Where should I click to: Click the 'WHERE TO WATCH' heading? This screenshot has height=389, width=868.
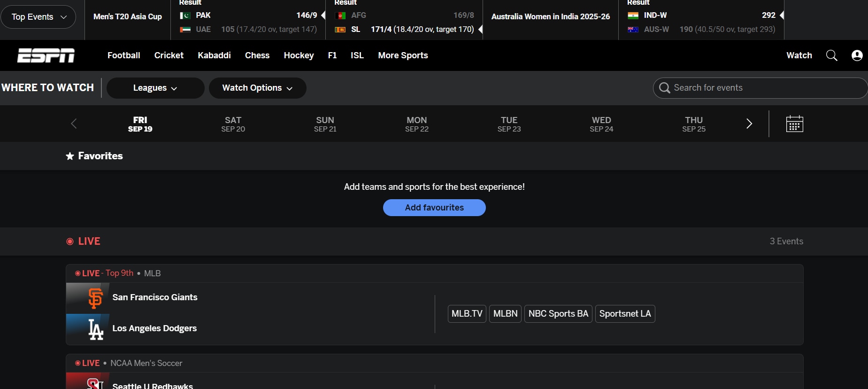(48, 88)
